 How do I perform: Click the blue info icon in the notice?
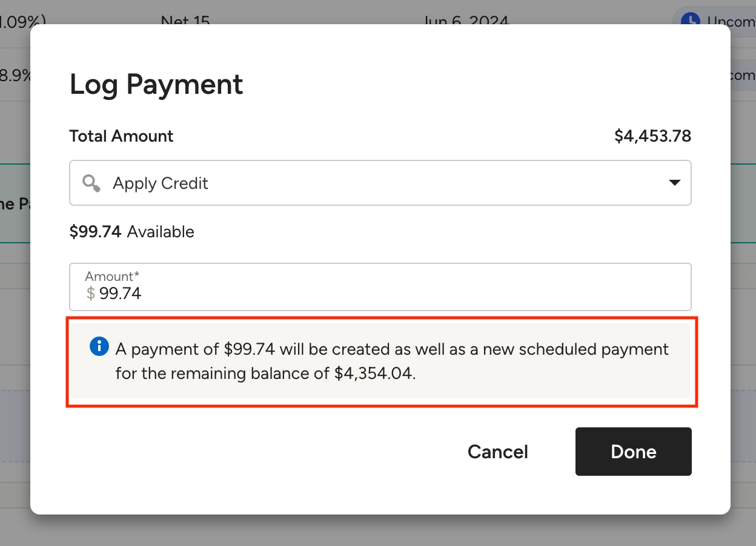point(99,347)
